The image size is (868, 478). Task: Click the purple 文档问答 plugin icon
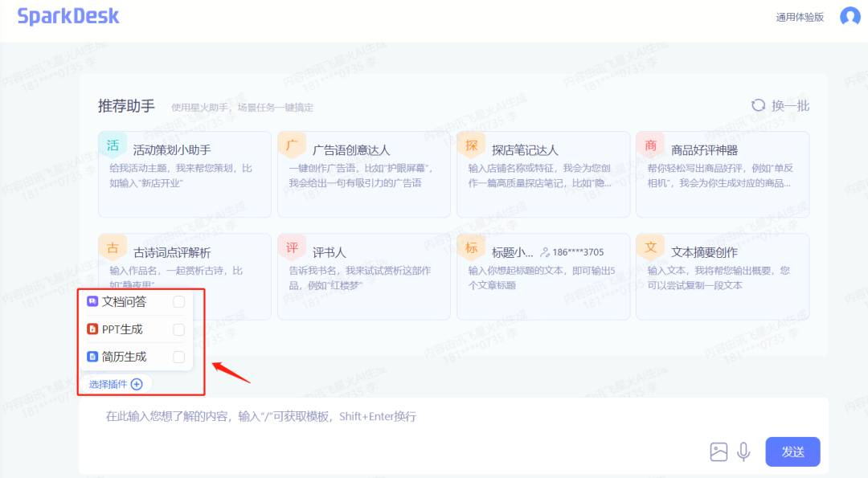click(92, 301)
